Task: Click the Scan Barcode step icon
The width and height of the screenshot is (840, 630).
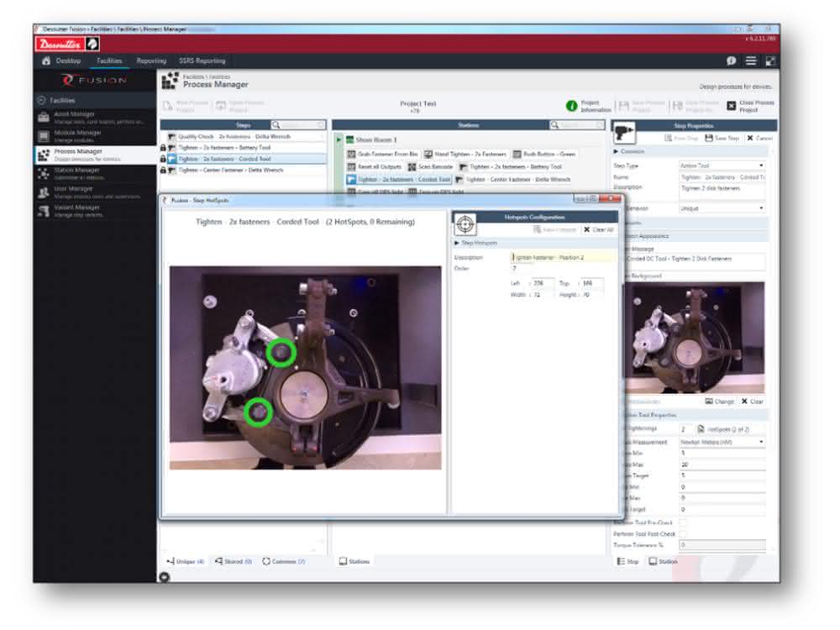Action: (x=412, y=166)
